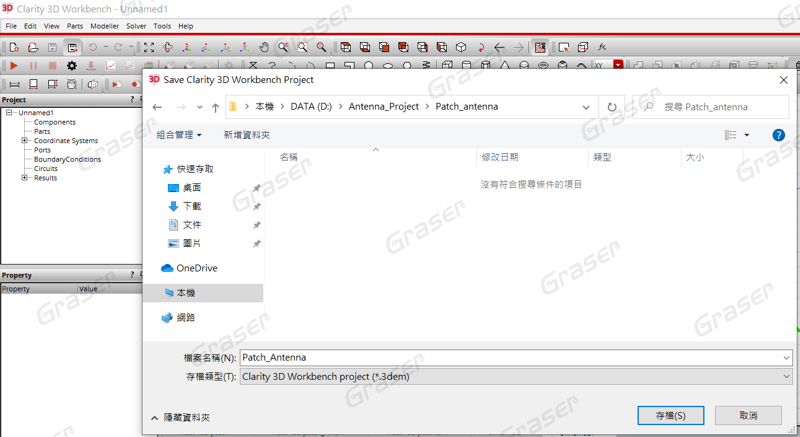Click the New project icon in toolbar
This screenshot has width=800, height=437.
(14, 47)
